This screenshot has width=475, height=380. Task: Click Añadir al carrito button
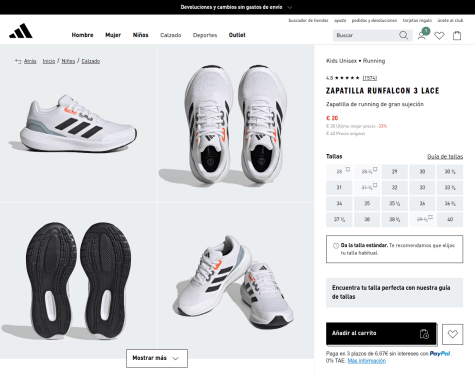[381, 333]
